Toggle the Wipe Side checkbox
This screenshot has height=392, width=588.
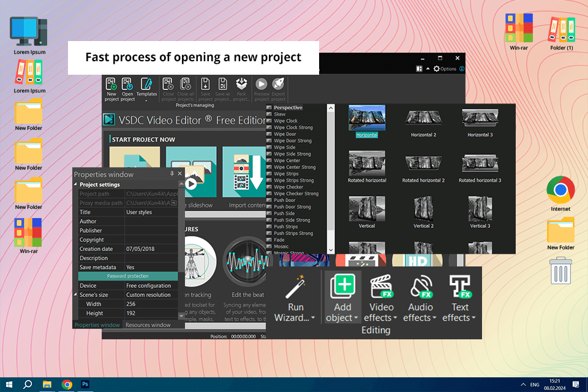(x=269, y=147)
